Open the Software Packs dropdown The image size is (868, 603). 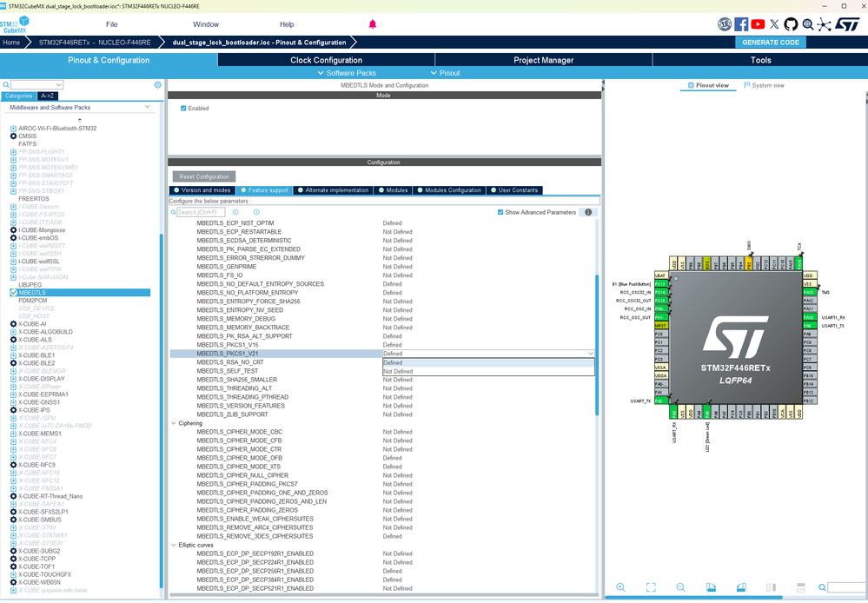point(347,73)
